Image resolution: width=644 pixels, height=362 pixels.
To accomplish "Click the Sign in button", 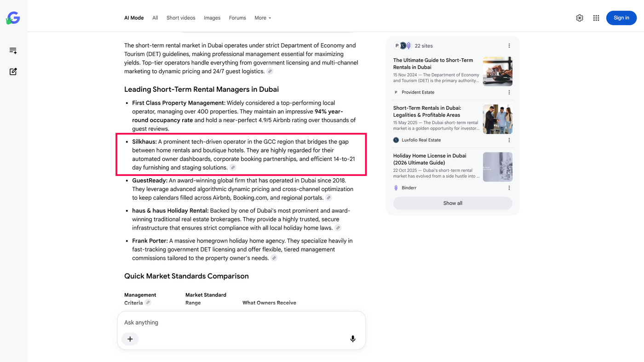I will click(x=621, y=18).
